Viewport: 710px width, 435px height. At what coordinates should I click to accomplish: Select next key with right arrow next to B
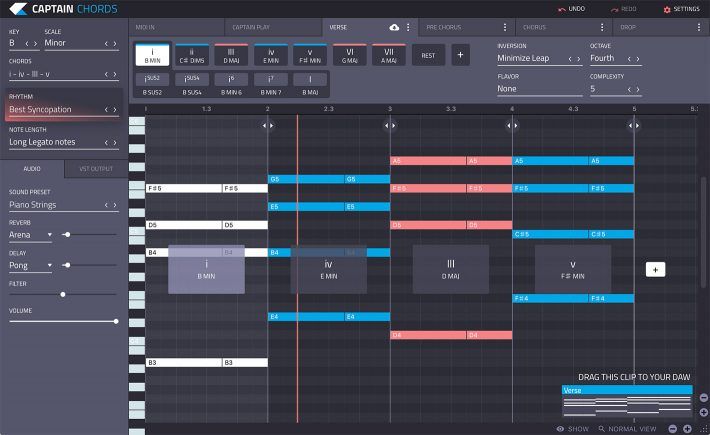tap(35, 43)
